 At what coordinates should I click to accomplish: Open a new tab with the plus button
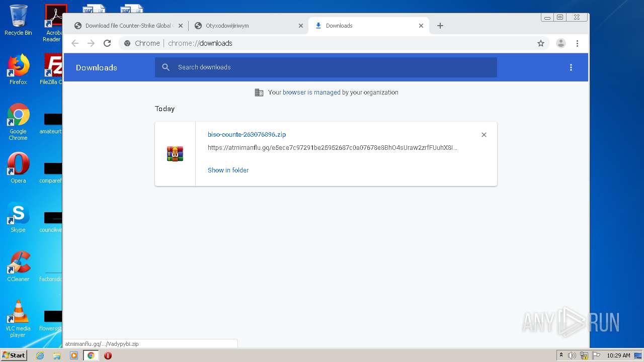click(440, 26)
